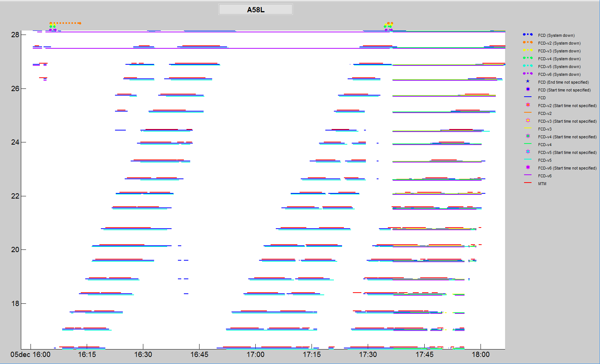Screen dimensions: 600x364
Task: Click the FCD-v5 (System down) cyan legend marker
Action: pos(528,65)
